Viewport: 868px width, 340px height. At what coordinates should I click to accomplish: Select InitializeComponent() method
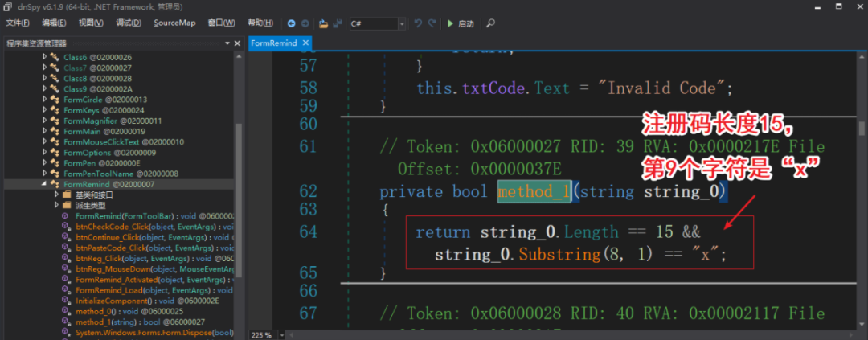tap(147, 301)
